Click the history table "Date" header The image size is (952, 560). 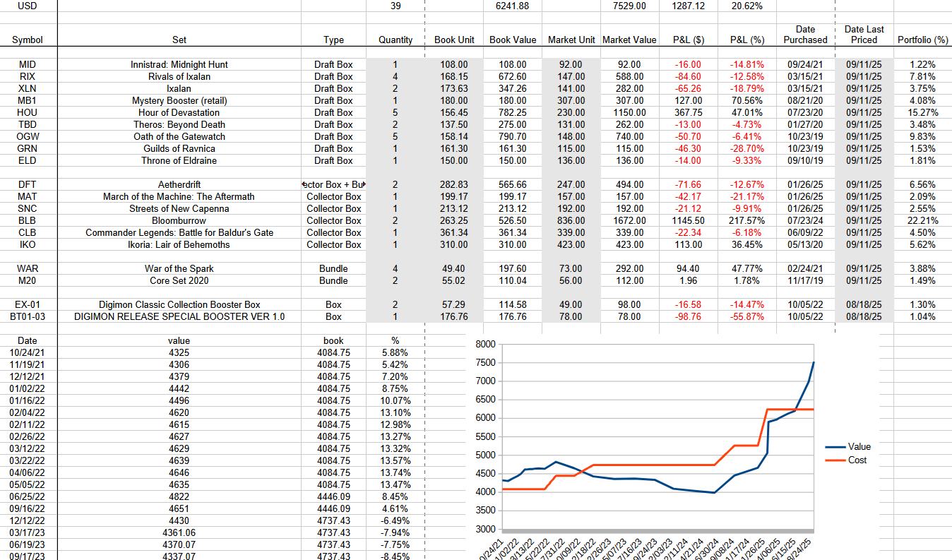(x=28, y=340)
